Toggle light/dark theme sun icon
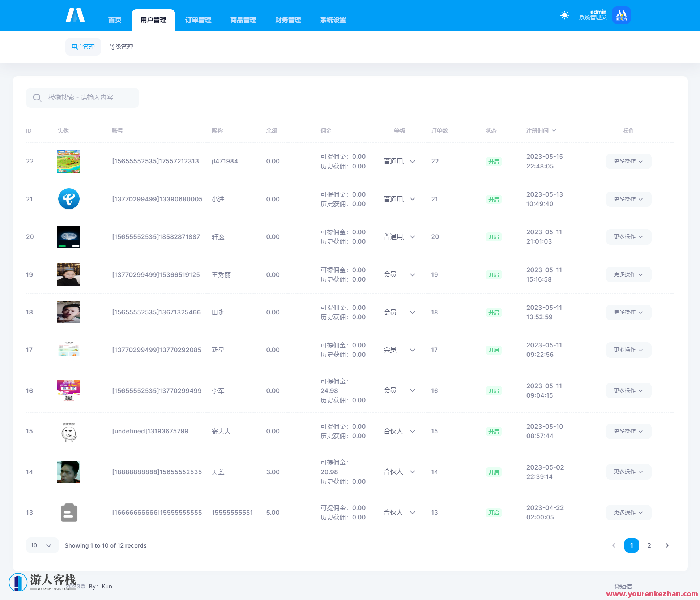The image size is (700, 600). pyautogui.click(x=564, y=16)
